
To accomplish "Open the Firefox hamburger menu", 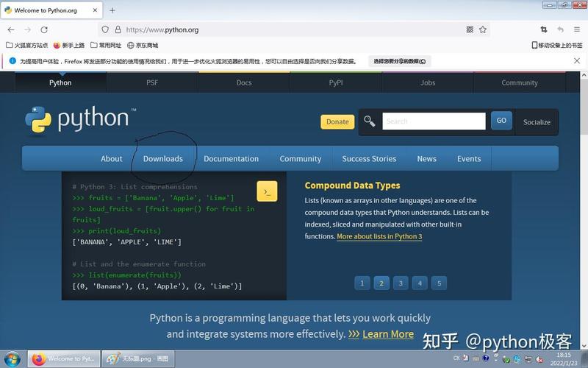I will [578, 29].
